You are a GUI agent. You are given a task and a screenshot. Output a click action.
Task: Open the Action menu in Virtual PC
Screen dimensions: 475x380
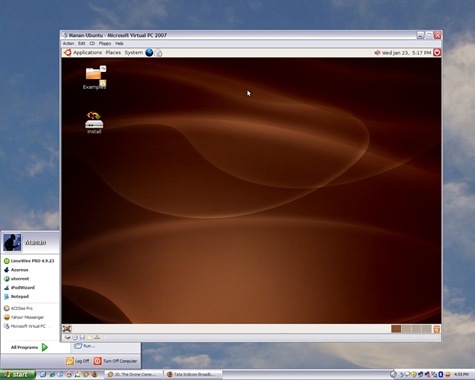pos(68,43)
